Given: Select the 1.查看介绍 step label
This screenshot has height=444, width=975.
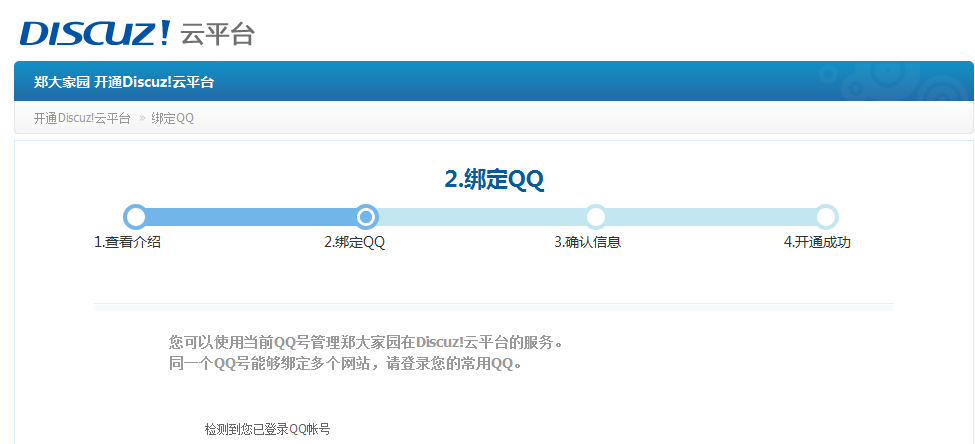Looking at the screenshot, I should (127, 243).
